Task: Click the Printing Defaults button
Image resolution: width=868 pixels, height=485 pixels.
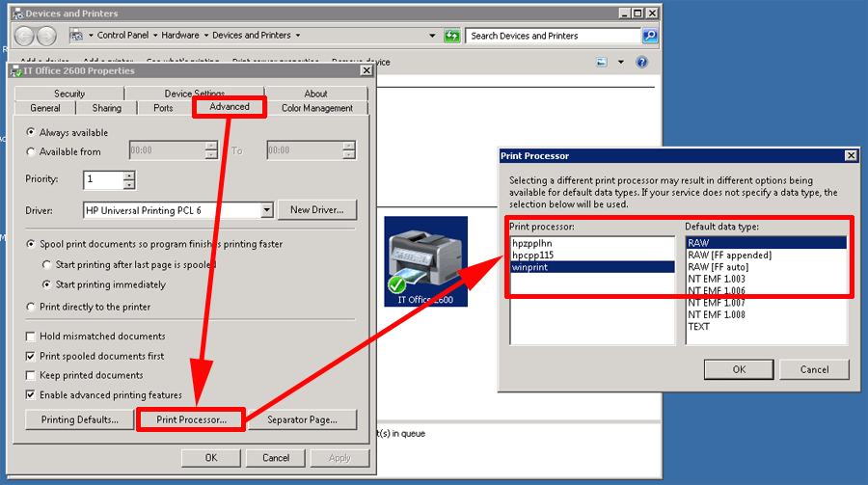Action: 80,419
